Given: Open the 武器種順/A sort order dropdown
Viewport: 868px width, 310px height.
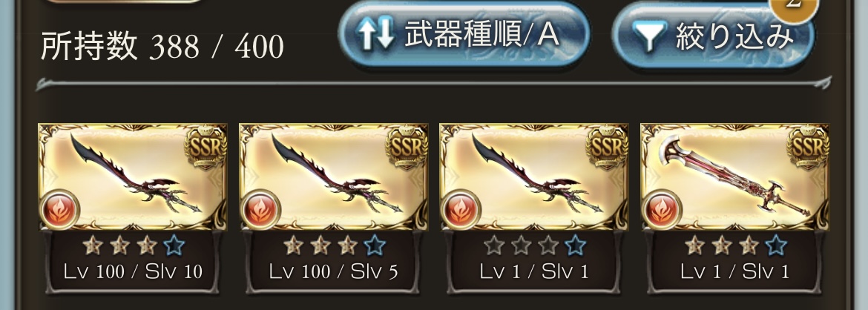Looking at the screenshot, I should click(464, 35).
